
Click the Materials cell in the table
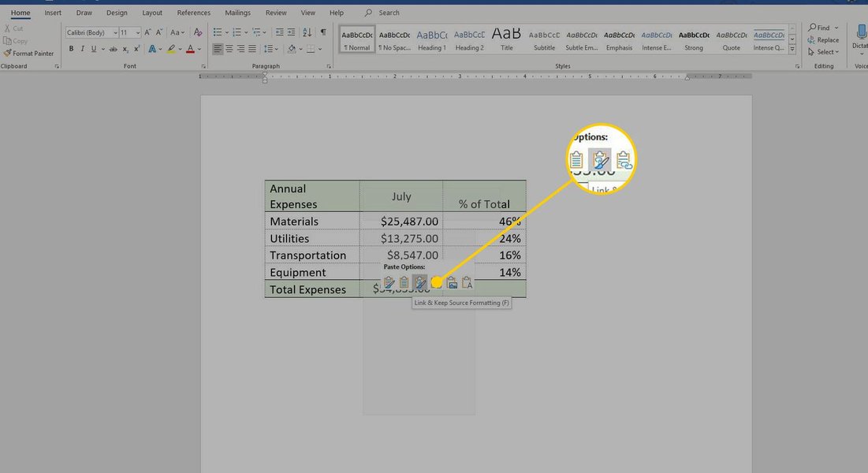pyautogui.click(x=312, y=221)
